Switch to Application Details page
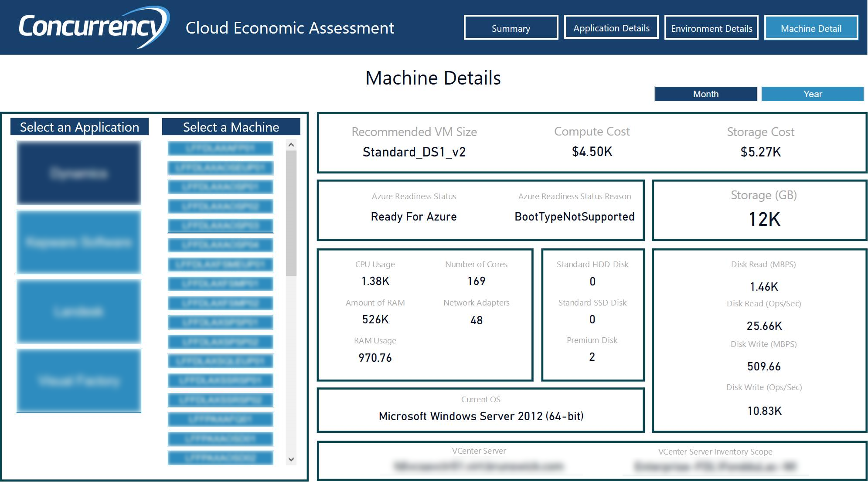The image size is (868, 482). (x=611, y=28)
